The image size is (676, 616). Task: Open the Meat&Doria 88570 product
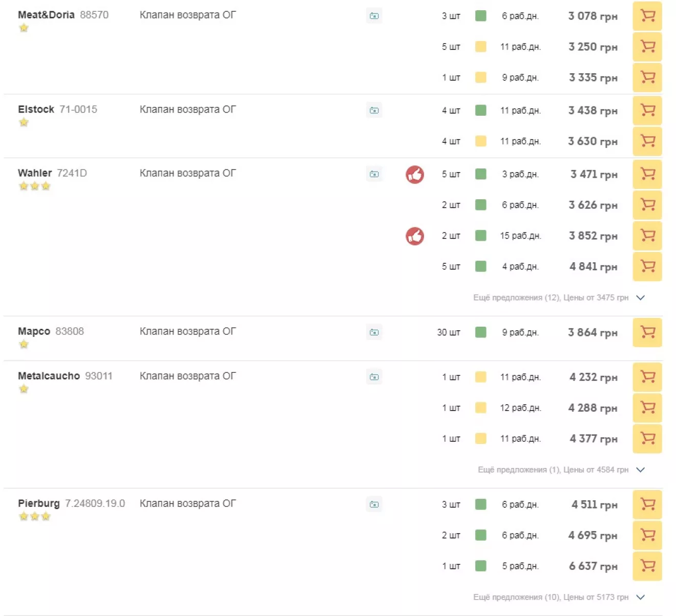(63, 15)
